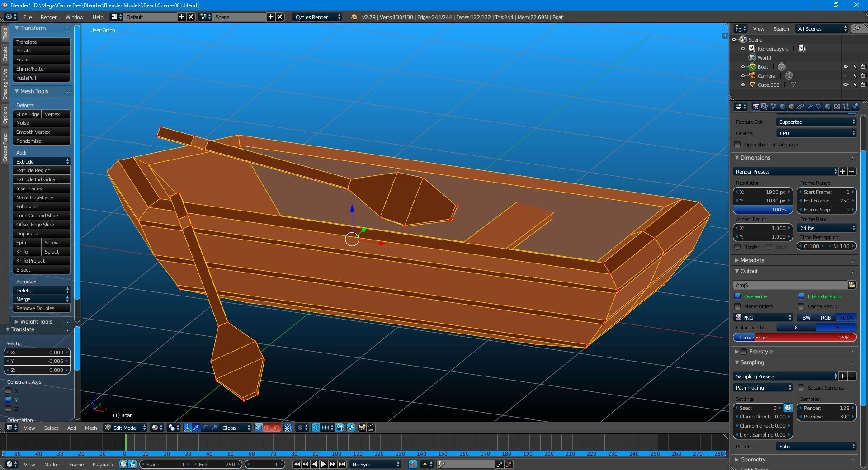Open the Global orientation dropdown

click(236, 428)
